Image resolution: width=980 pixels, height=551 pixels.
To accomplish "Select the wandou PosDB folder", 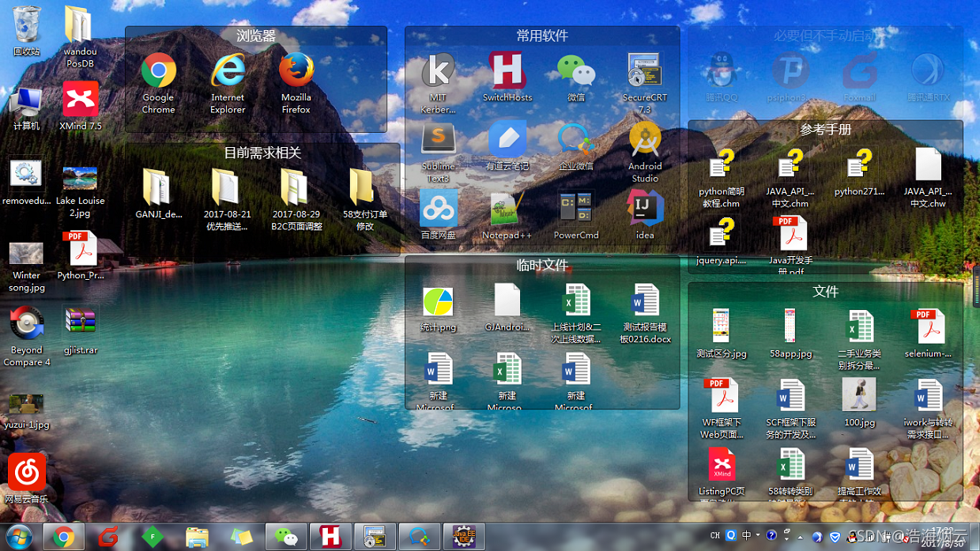I will pos(79,26).
